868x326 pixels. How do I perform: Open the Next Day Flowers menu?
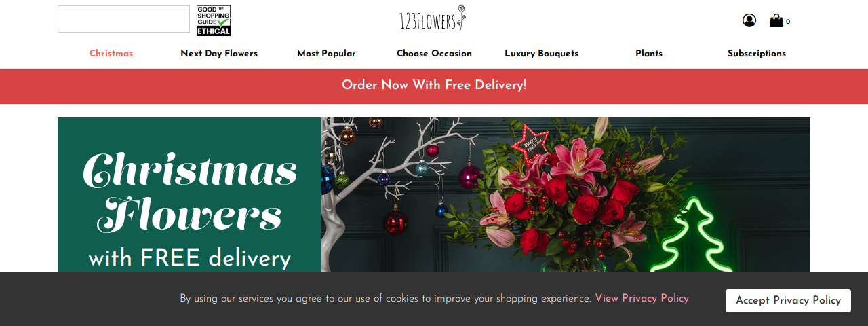coord(219,54)
